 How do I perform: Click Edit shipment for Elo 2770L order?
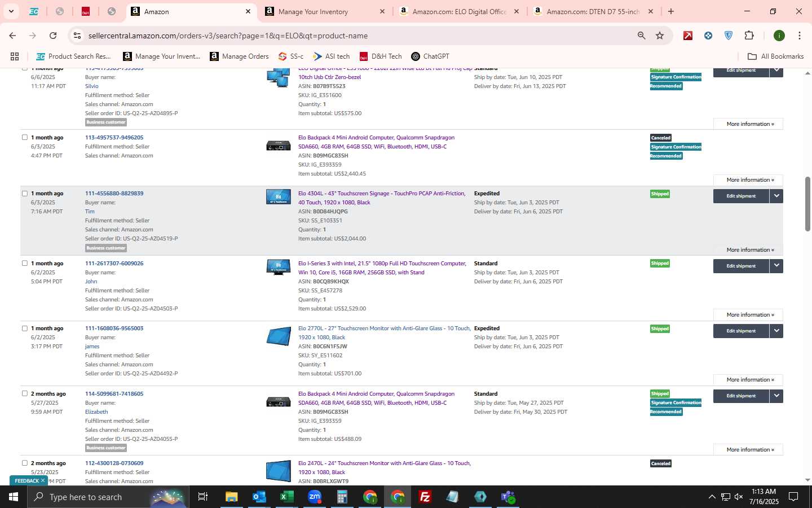741,331
